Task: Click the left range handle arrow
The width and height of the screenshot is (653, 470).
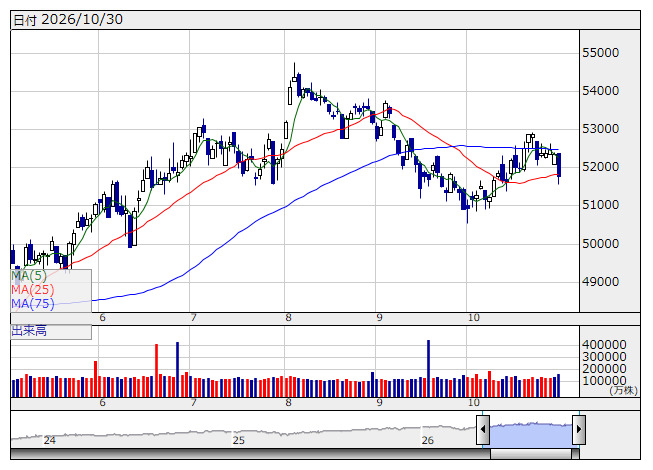Action: click(483, 429)
